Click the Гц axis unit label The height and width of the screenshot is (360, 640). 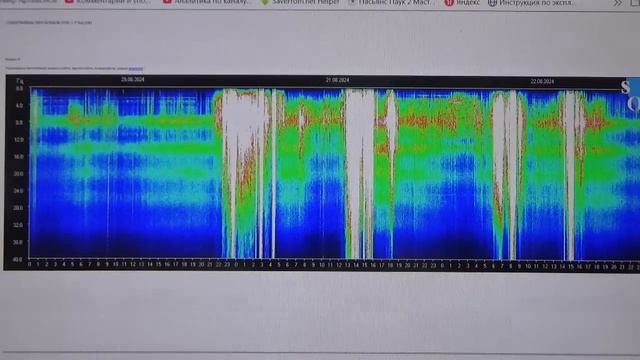click(20, 81)
